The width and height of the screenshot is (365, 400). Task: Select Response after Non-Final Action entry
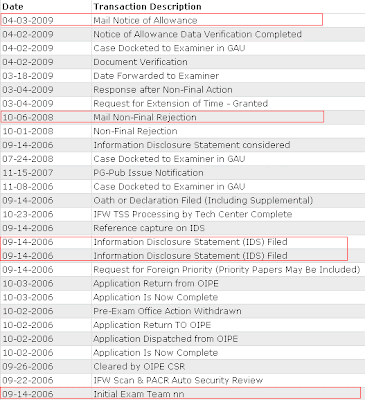(x=163, y=90)
